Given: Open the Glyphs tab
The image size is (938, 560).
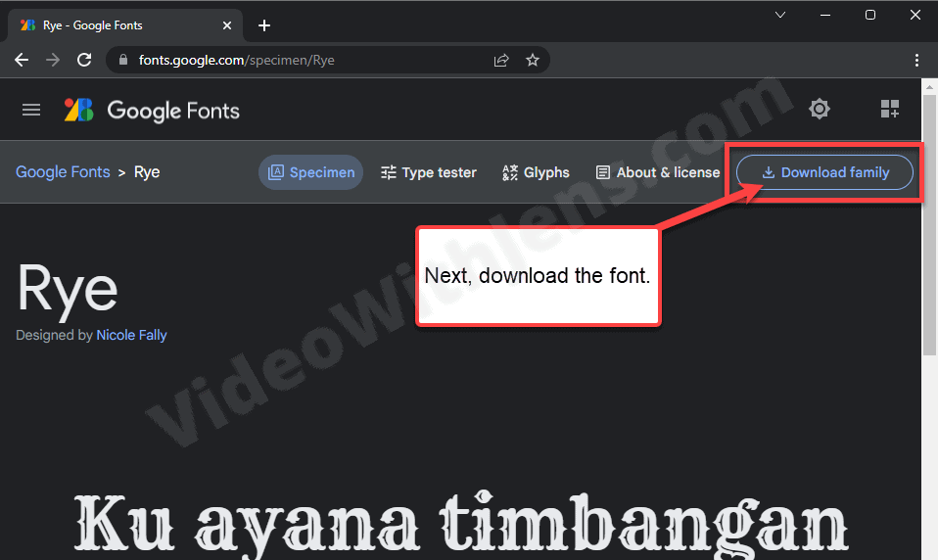Looking at the screenshot, I should tap(536, 172).
